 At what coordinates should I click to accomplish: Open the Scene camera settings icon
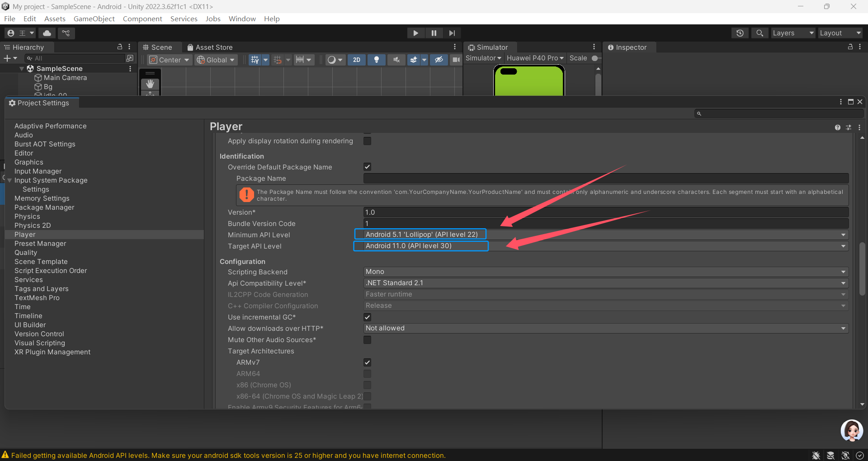[456, 60]
